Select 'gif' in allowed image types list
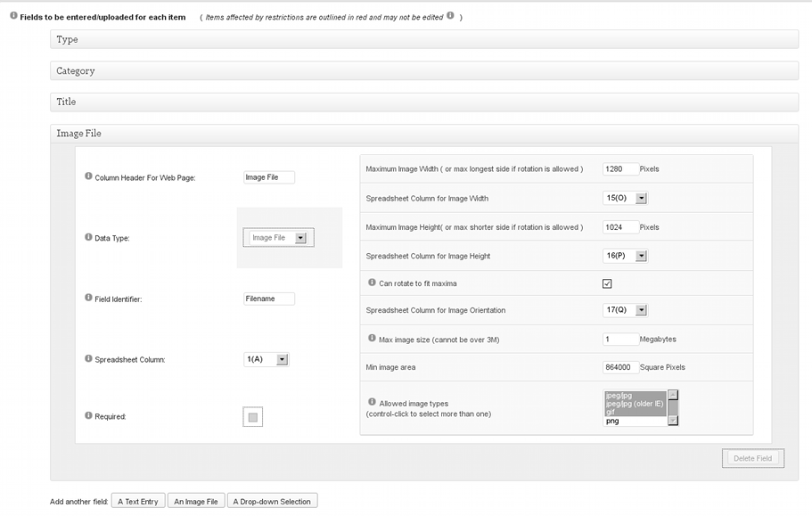The image size is (812, 516). coord(635,412)
